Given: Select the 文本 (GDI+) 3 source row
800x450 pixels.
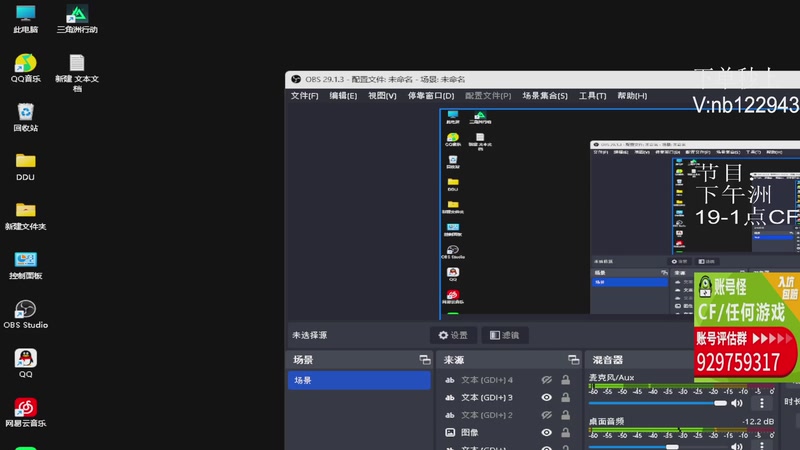Looking at the screenshot, I should tap(507, 397).
